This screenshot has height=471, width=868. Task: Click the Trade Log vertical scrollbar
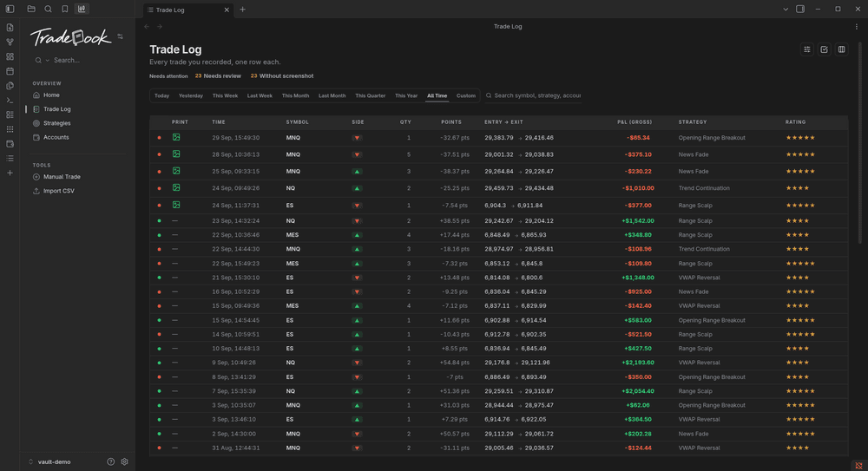(859, 144)
